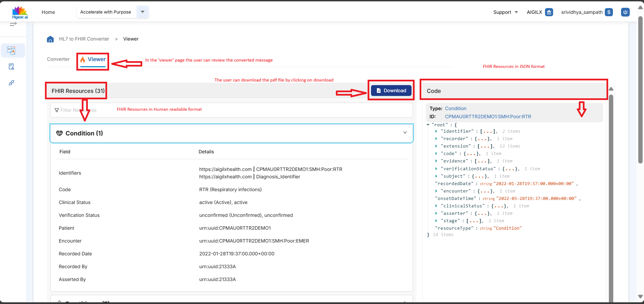Click the power logout icon
644x304 pixels.
click(x=625, y=12)
